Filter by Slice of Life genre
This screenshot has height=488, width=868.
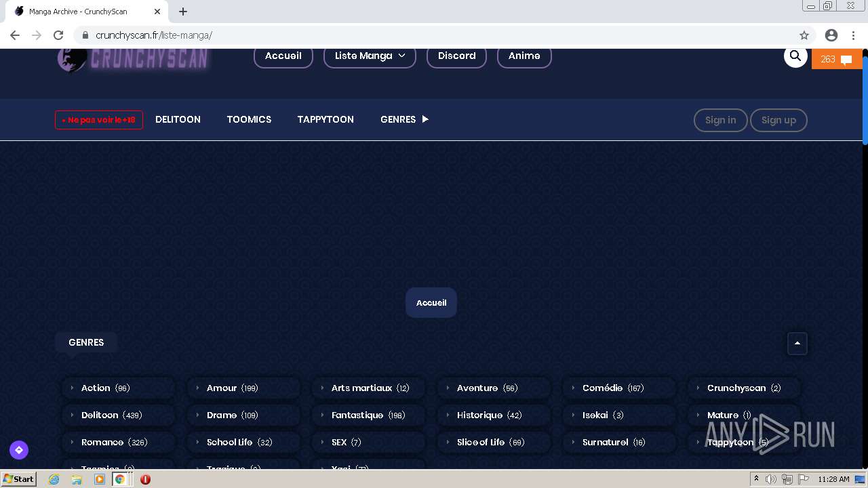pos(494,442)
